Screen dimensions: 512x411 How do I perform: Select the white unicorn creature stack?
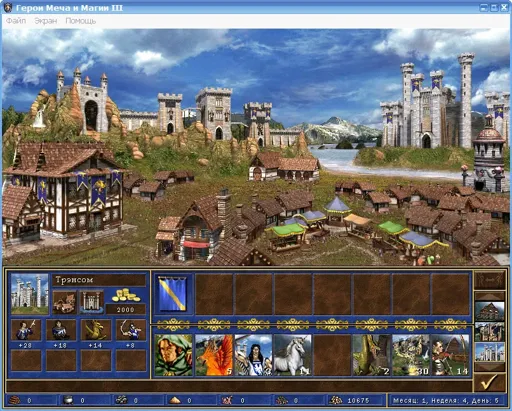coord(292,355)
